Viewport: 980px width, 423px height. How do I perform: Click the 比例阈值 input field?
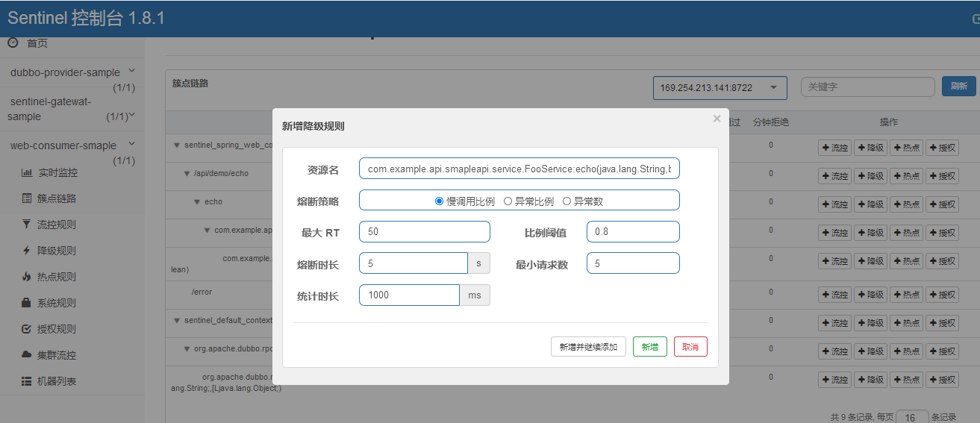pos(633,232)
